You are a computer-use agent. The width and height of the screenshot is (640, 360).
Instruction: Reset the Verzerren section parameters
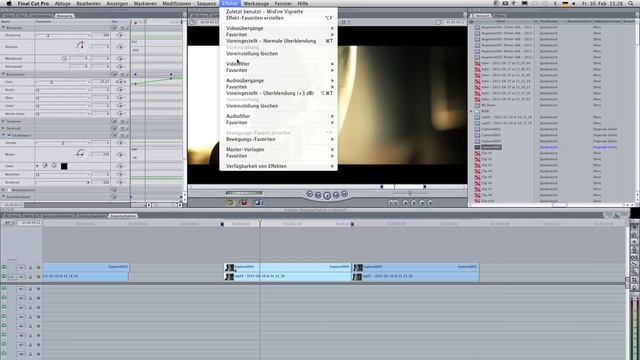[x=114, y=121]
